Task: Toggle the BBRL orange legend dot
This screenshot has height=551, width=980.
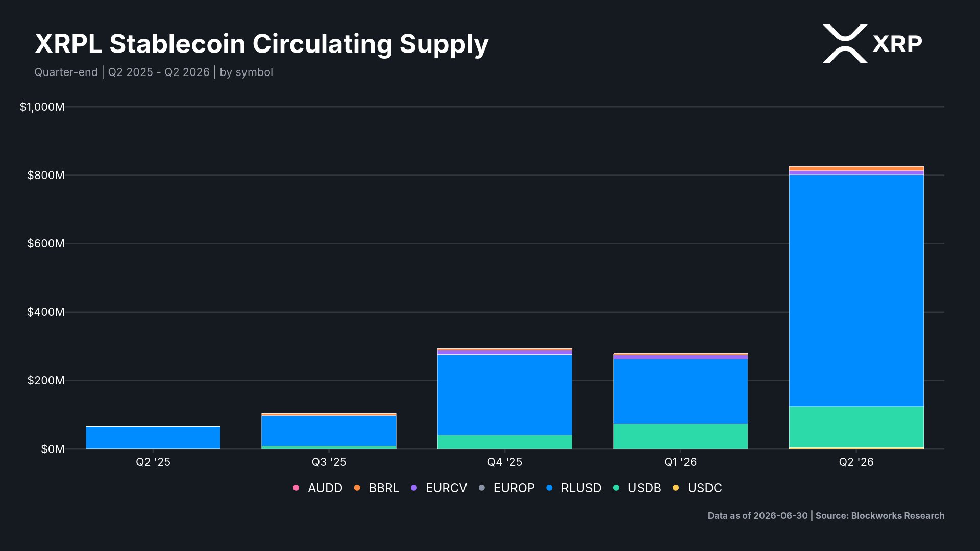Action: [357, 488]
